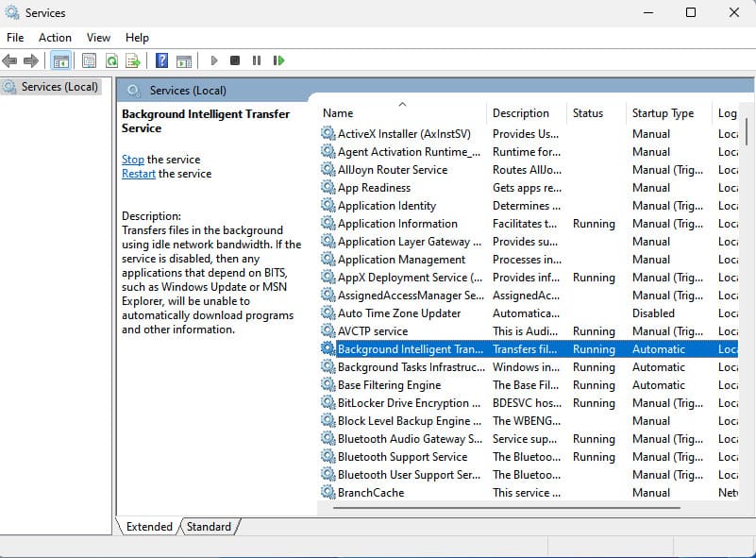Click the Export List toolbar icon

133,60
